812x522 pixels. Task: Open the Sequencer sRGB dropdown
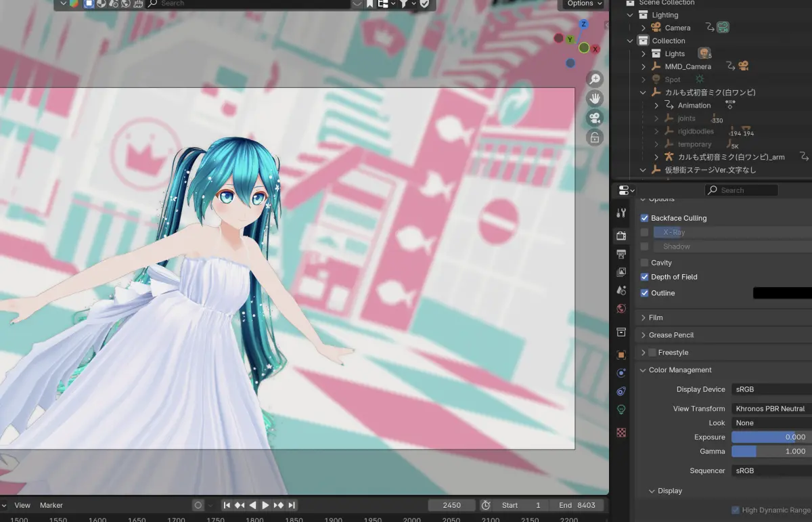pos(771,471)
